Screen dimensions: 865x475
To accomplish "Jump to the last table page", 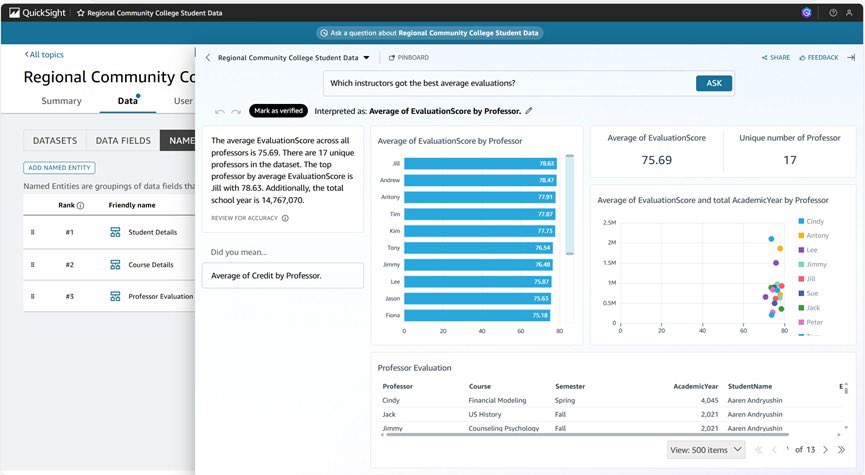I will click(x=841, y=450).
